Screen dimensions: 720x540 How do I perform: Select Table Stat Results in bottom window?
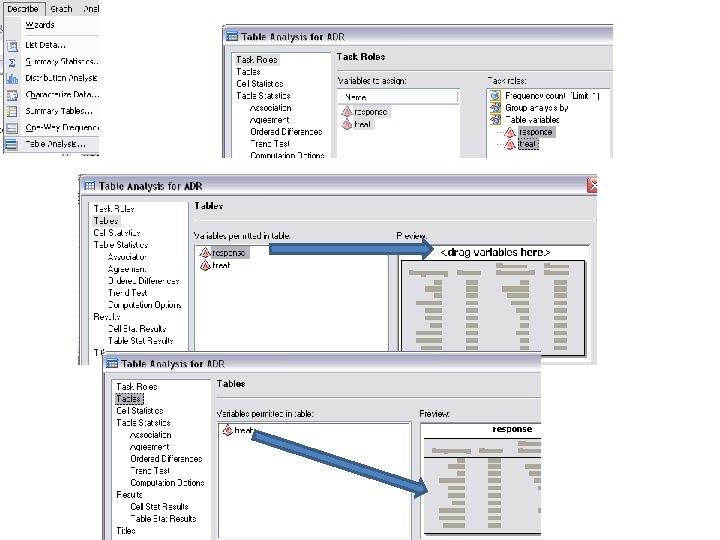click(163, 518)
